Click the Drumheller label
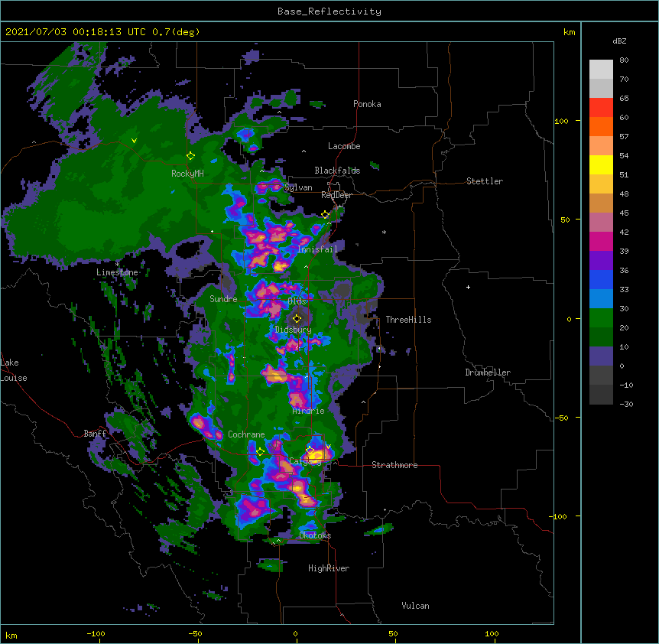The height and width of the screenshot is (644, 659). 488,372
